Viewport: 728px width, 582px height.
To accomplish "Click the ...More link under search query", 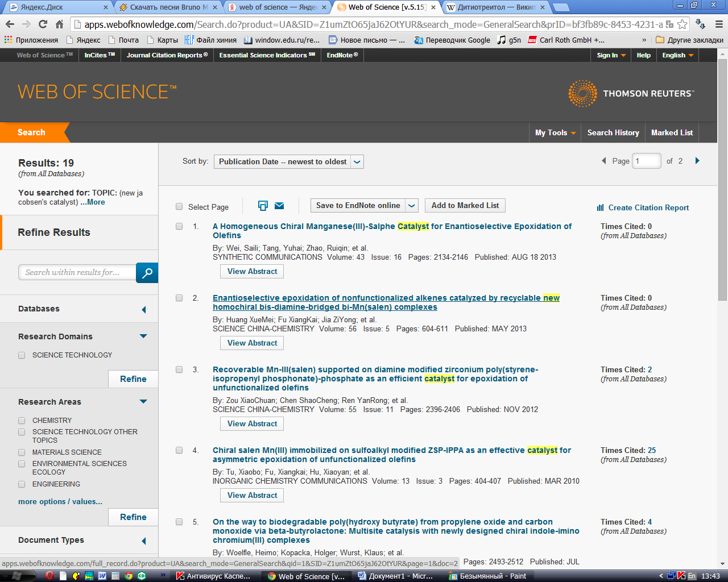I will pos(93,202).
